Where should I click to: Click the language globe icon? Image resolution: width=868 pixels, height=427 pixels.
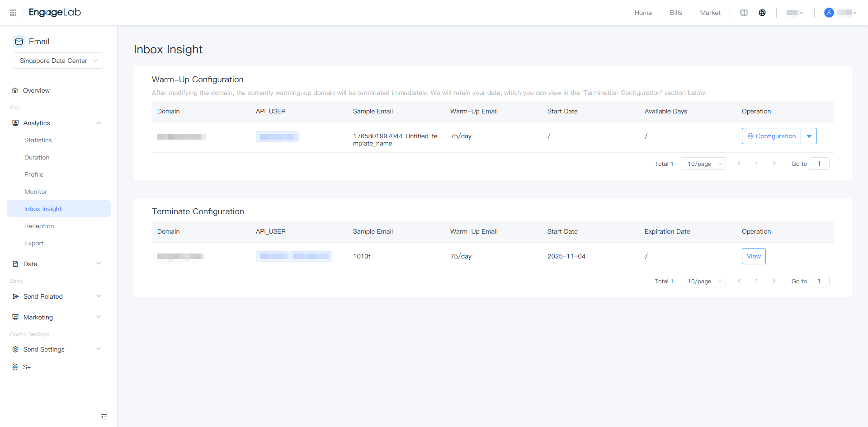click(762, 13)
